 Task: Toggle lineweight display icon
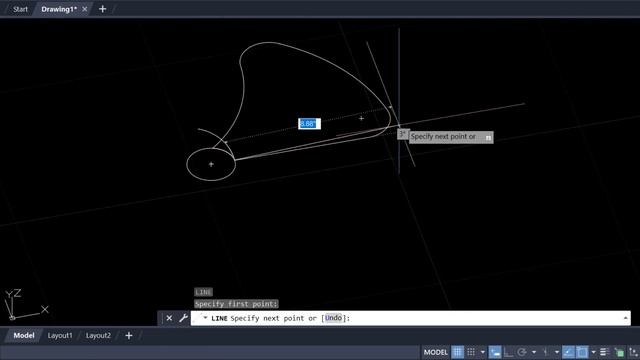(x=604, y=352)
